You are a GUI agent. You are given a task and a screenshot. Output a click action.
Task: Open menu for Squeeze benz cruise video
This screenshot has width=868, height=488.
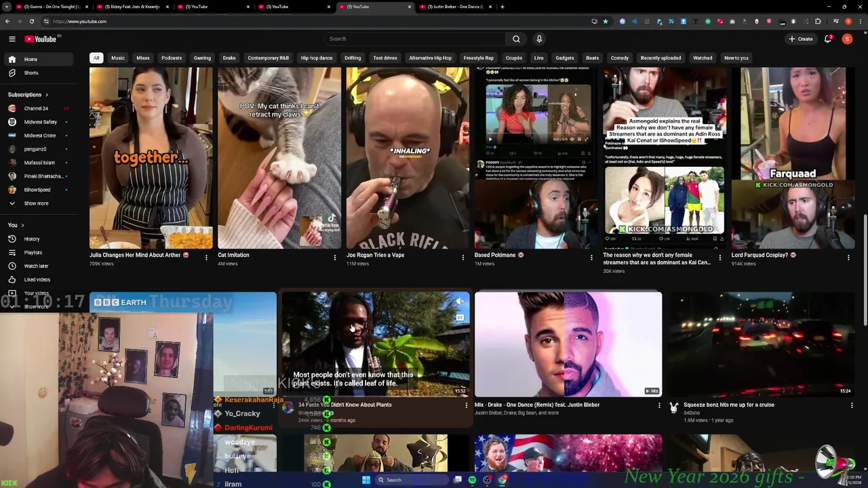[x=852, y=405]
